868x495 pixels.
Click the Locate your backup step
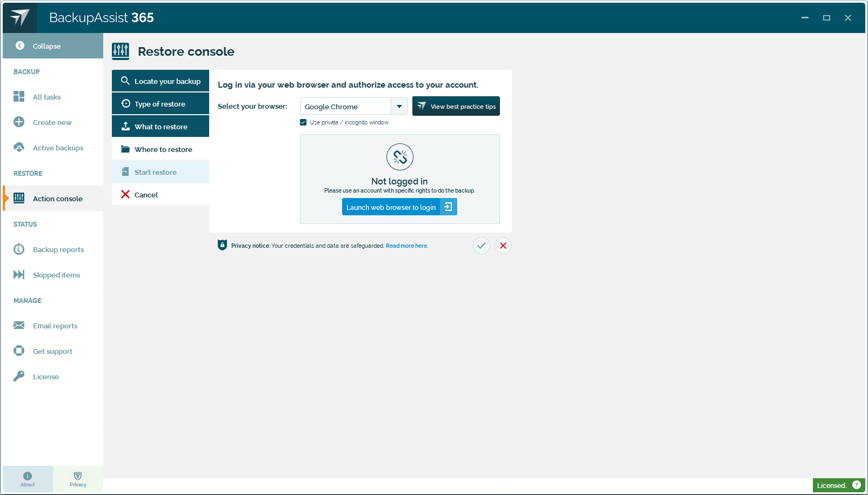(x=161, y=81)
